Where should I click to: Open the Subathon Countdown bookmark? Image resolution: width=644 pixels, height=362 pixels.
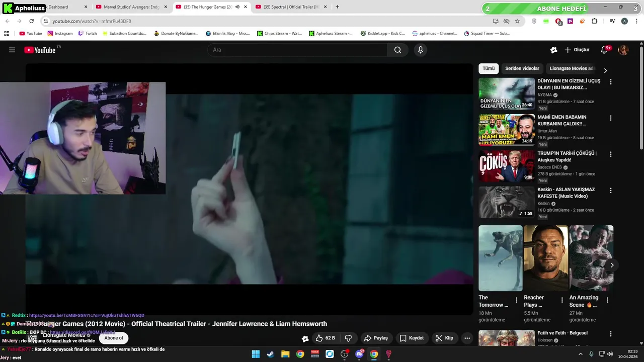pyautogui.click(x=124, y=34)
